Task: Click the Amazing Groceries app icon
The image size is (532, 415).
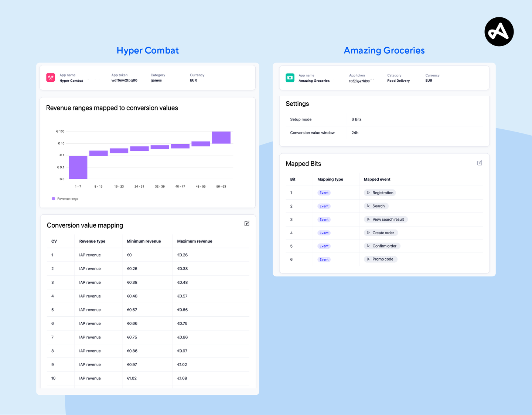Action: [290, 78]
